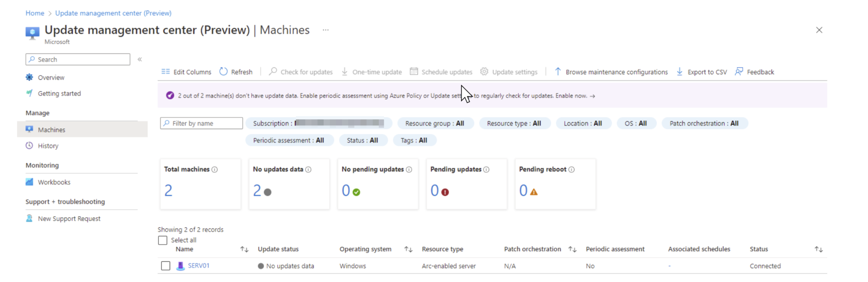The width and height of the screenshot is (868, 282).
Task: Click the Edit Columns icon
Action: 165,72
